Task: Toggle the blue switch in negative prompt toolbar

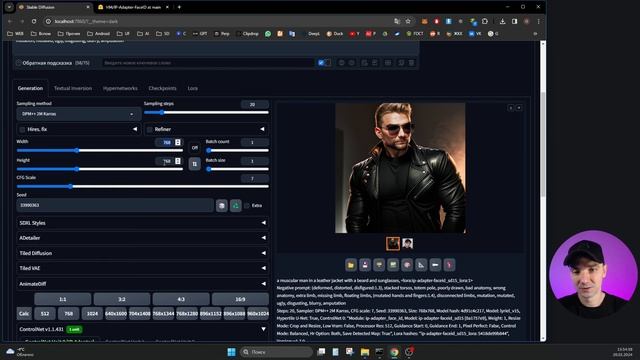Action: tap(324, 63)
